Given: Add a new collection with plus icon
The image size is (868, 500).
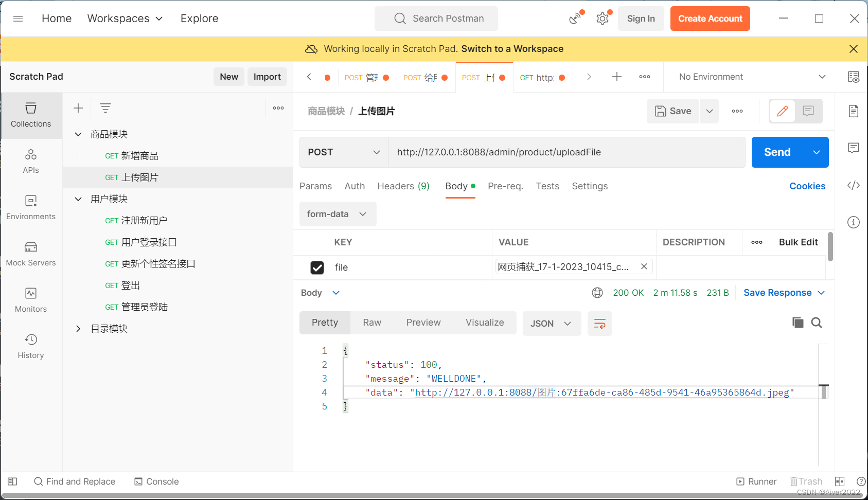Looking at the screenshot, I should [x=78, y=108].
